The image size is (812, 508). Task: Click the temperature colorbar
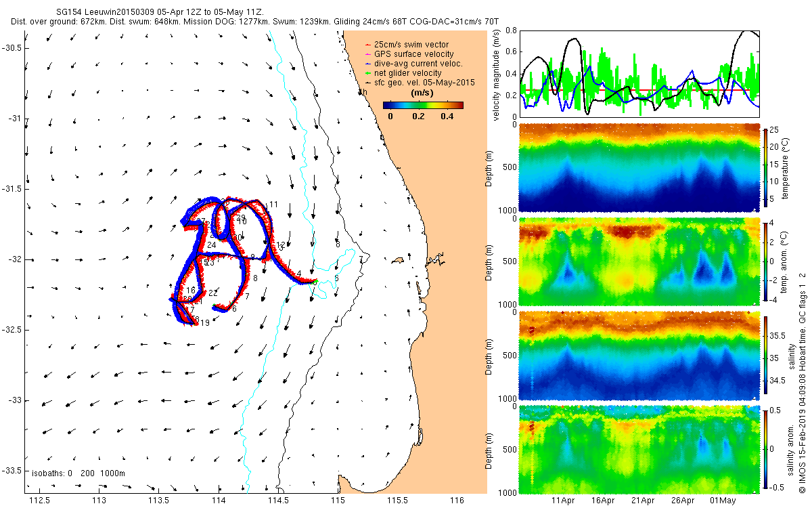pyautogui.click(x=766, y=168)
